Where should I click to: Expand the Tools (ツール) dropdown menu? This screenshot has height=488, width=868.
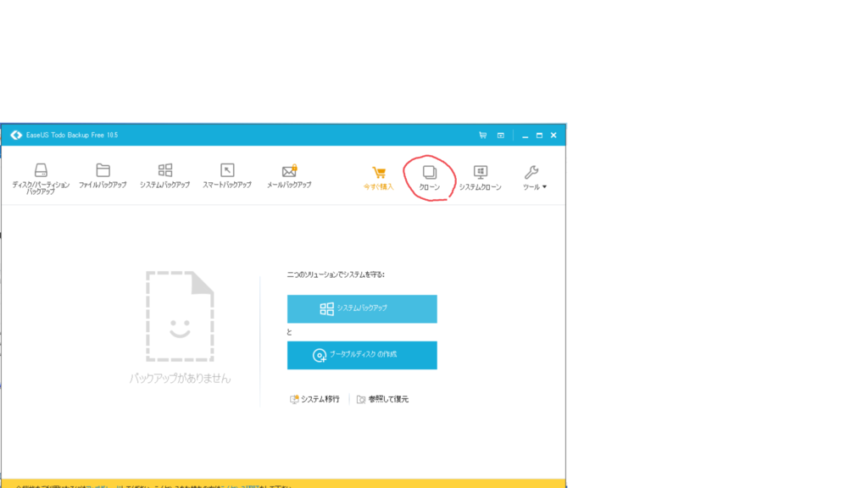tap(534, 178)
